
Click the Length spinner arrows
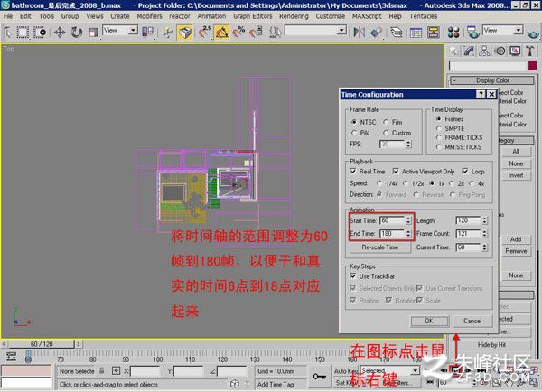coord(484,220)
